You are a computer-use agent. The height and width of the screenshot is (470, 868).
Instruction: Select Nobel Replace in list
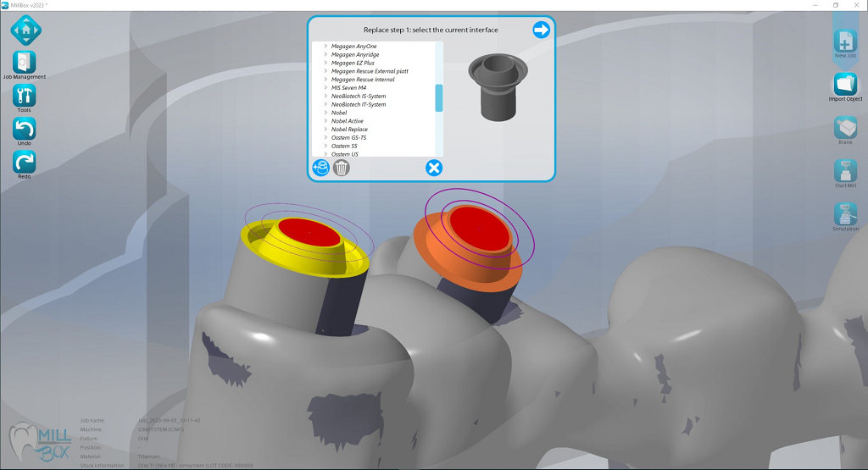(349, 130)
